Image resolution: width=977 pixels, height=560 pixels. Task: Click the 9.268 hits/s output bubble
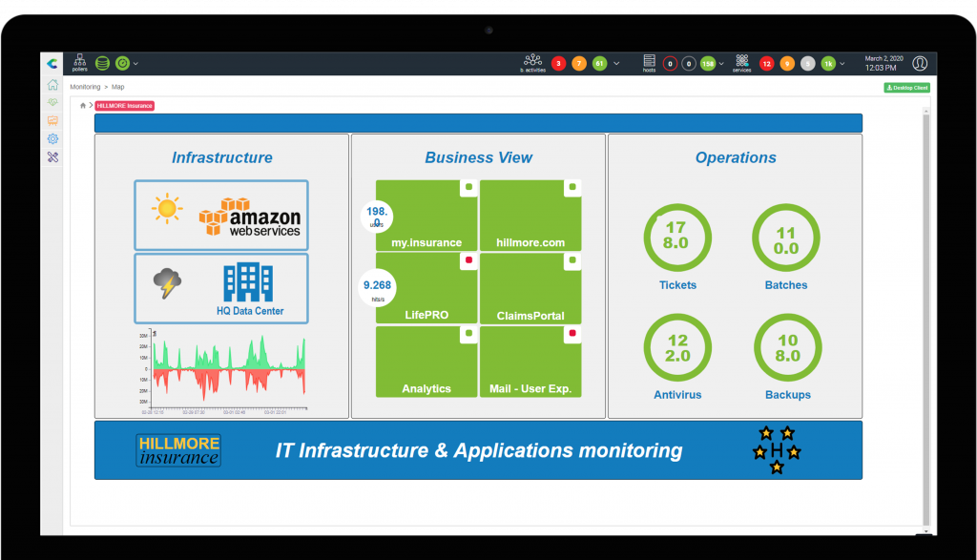(x=377, y=287)
